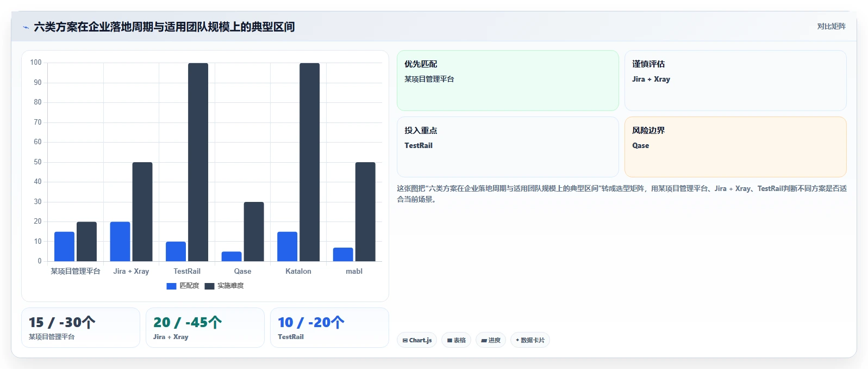Click the description paragraph starting 这张图把
This screenshot has height=369, width=868.
621,194
